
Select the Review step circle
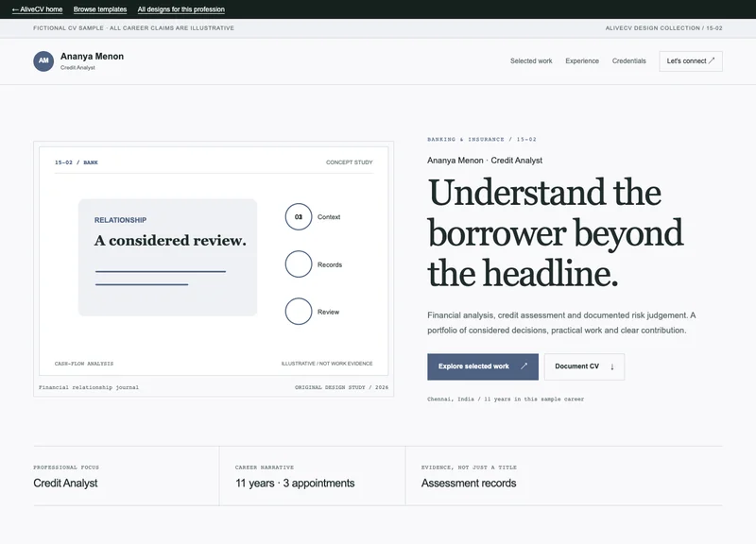coord(299,312)
